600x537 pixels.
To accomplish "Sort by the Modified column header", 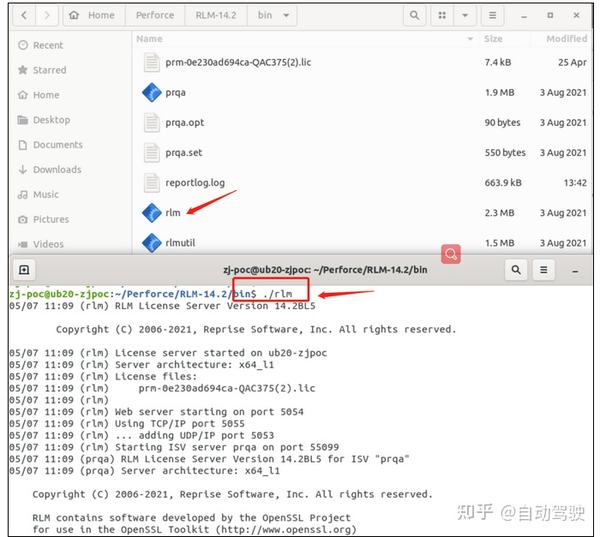I will [567, 39].
